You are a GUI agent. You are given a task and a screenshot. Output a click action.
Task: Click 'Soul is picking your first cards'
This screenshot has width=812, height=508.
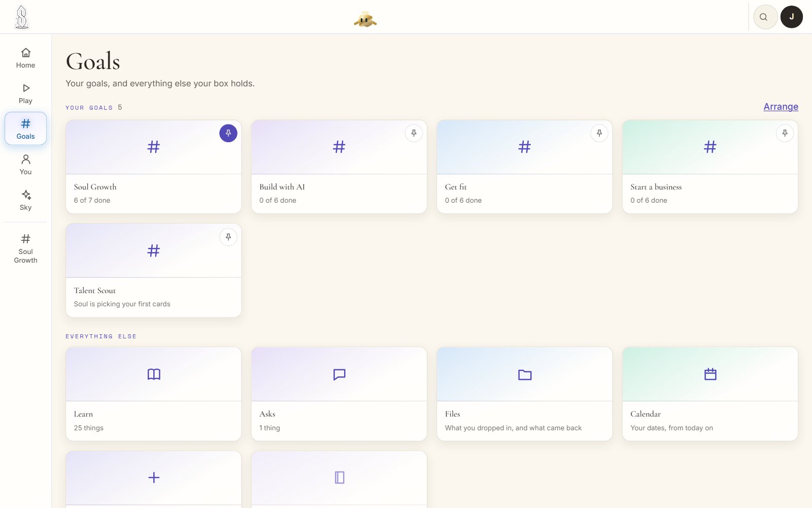point(122,304)
